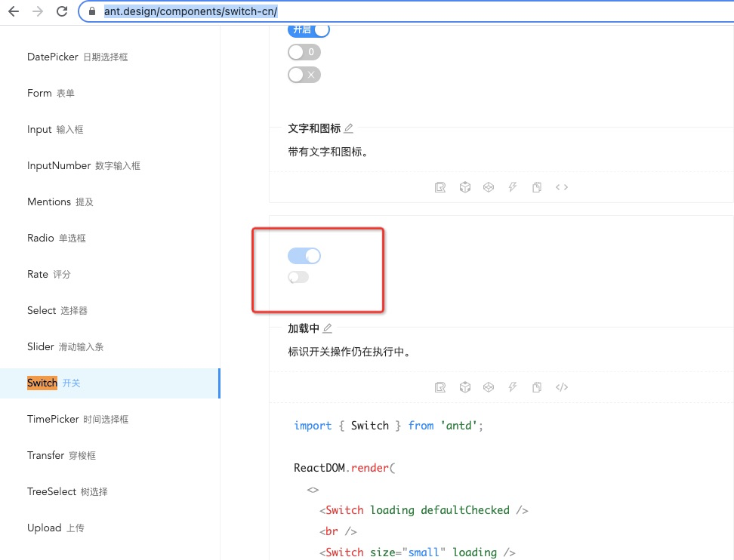Open Rate 评分 component page
This screenshot has width=734, height=560.
tap(48, 274)
